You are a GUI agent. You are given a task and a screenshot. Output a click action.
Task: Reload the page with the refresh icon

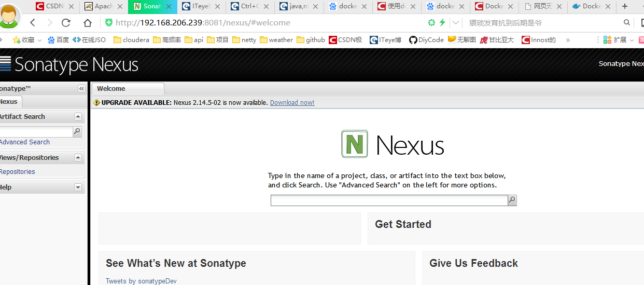click(66, 23)
